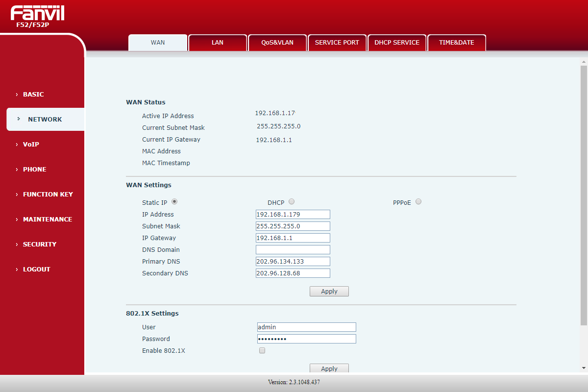Click the WAN Settings heading
The image size is (588, 392).
click(x=148, y=185)
